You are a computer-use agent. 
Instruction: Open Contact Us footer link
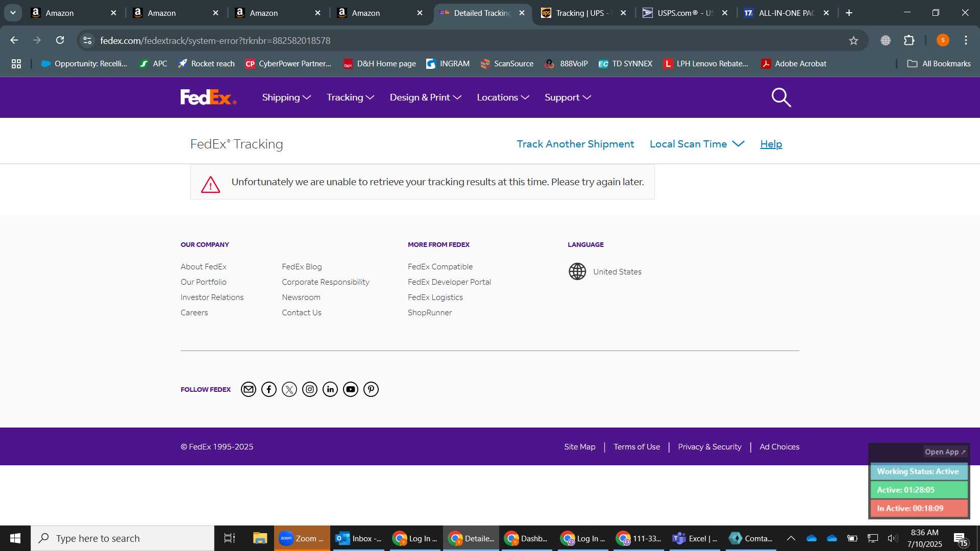pyautogui.click(x=301, y=312)
